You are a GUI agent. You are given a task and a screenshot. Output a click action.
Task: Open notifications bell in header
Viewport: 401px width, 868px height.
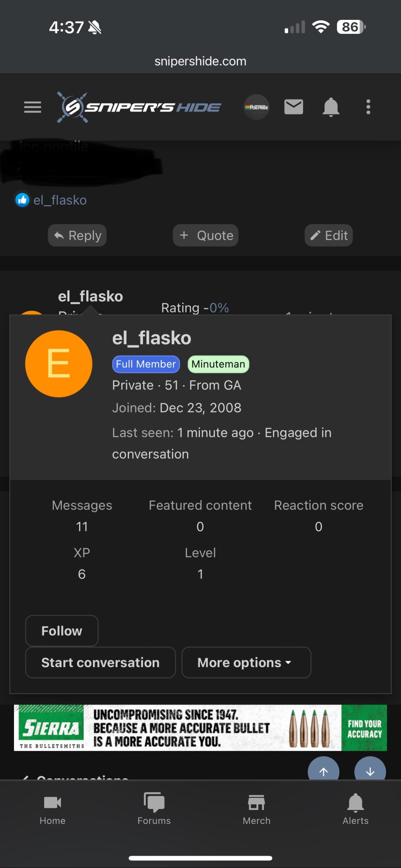coord(331,107)
